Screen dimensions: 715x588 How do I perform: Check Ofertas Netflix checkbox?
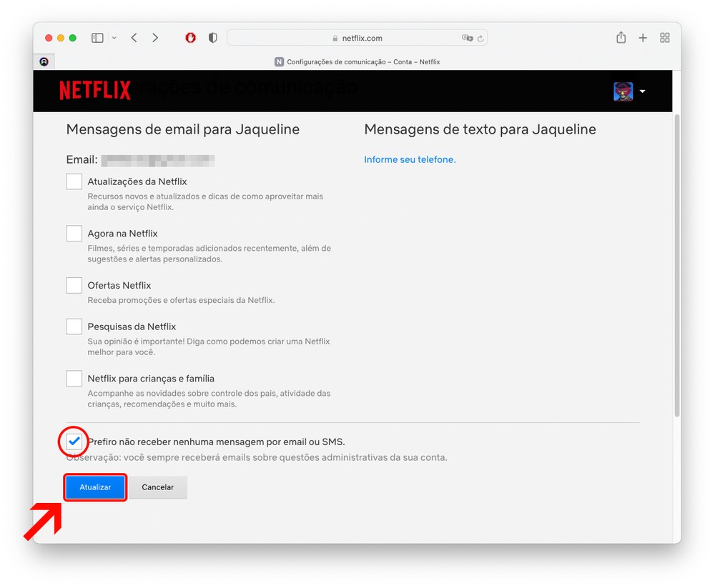click(x=74, y=285)
